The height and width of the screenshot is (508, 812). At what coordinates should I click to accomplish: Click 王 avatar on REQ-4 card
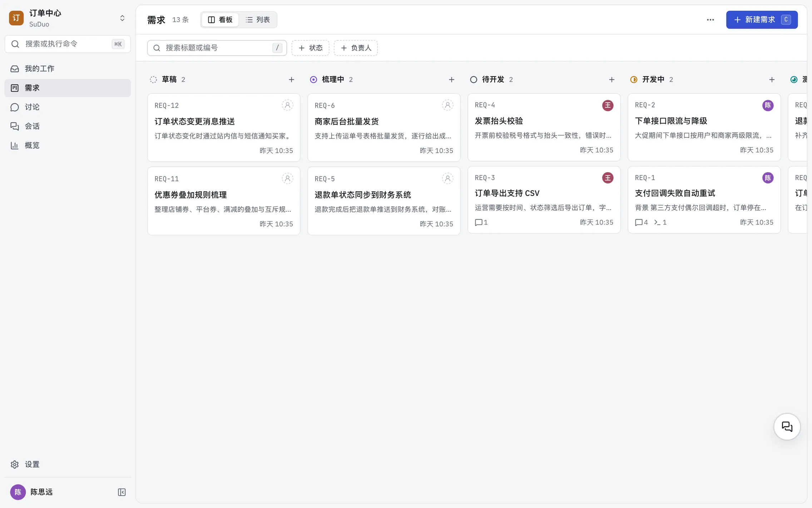click(608, 105)
